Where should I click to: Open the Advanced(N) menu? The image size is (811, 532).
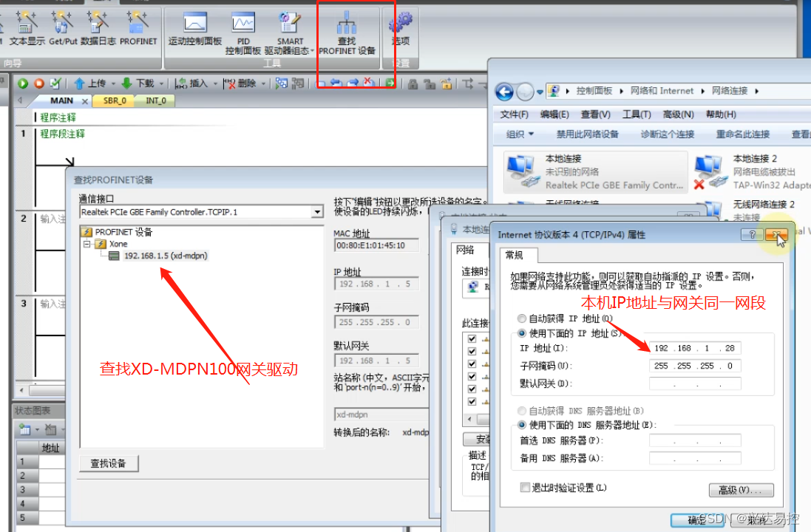[x=678, y=115]
